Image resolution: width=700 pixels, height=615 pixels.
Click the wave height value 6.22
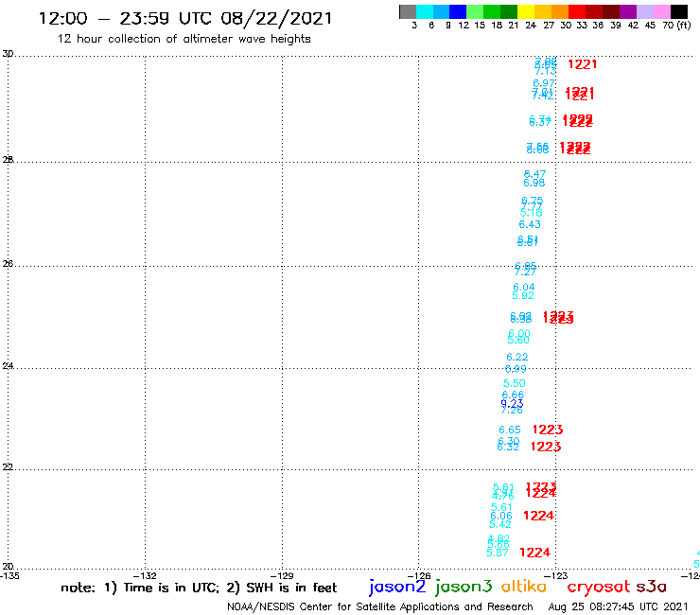(x=517, y=357)
